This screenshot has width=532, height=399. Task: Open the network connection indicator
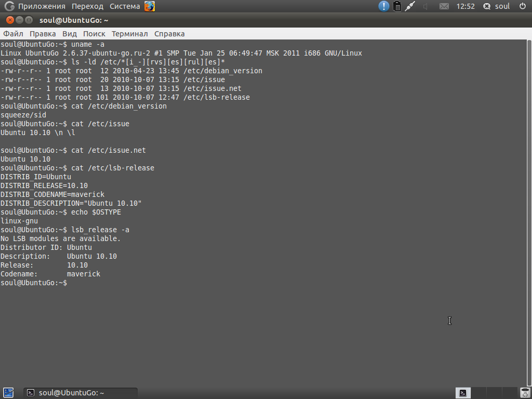[x=410, y=6]
